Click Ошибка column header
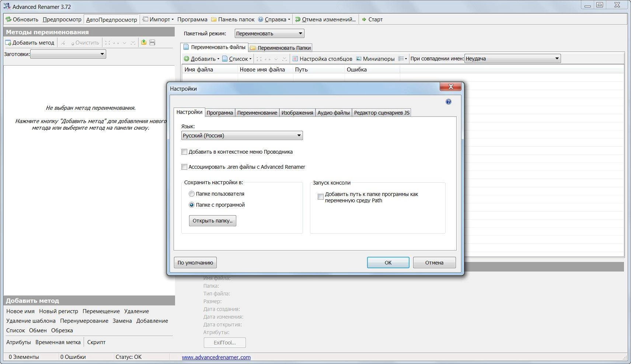Image resolution: width=631 pixels, height=364 pixels. click(x=372, y=70)
